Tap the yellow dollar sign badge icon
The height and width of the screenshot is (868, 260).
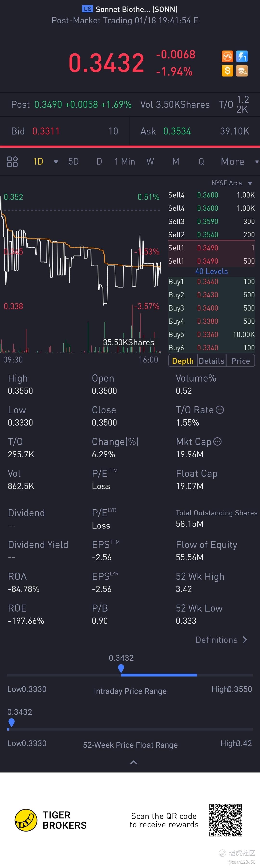click(x=227, y=70)
